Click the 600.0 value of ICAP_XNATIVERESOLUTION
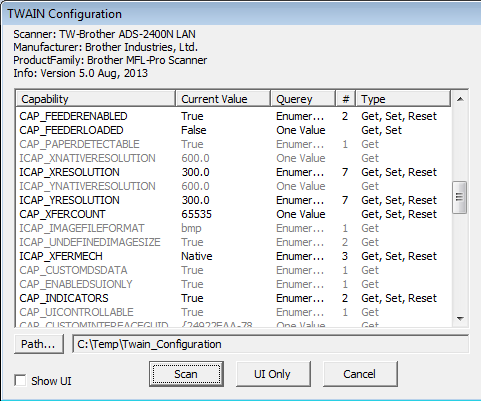The image size is (481, 401). [x=195, y=158]
